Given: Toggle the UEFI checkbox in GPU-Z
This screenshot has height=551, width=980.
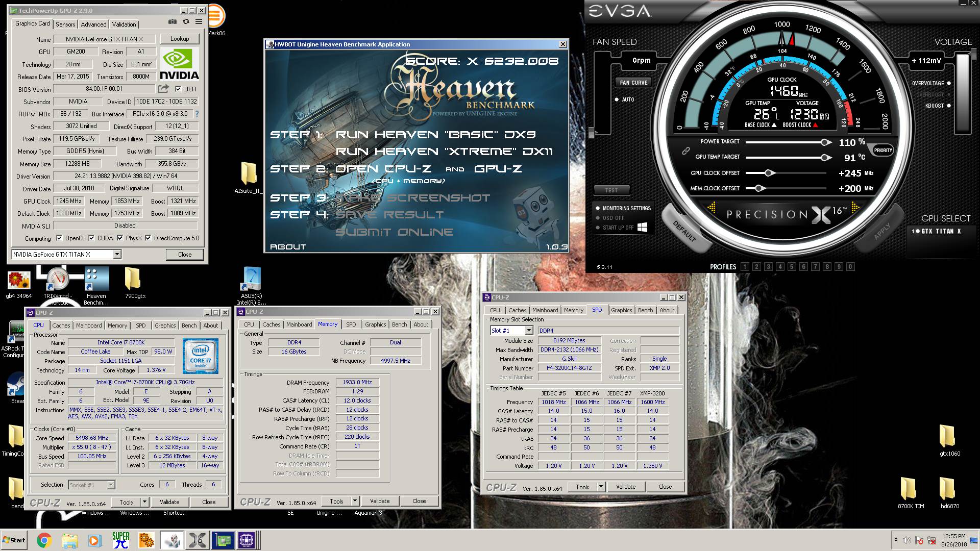Looking at the screenshot, I should tap(178, 89).
